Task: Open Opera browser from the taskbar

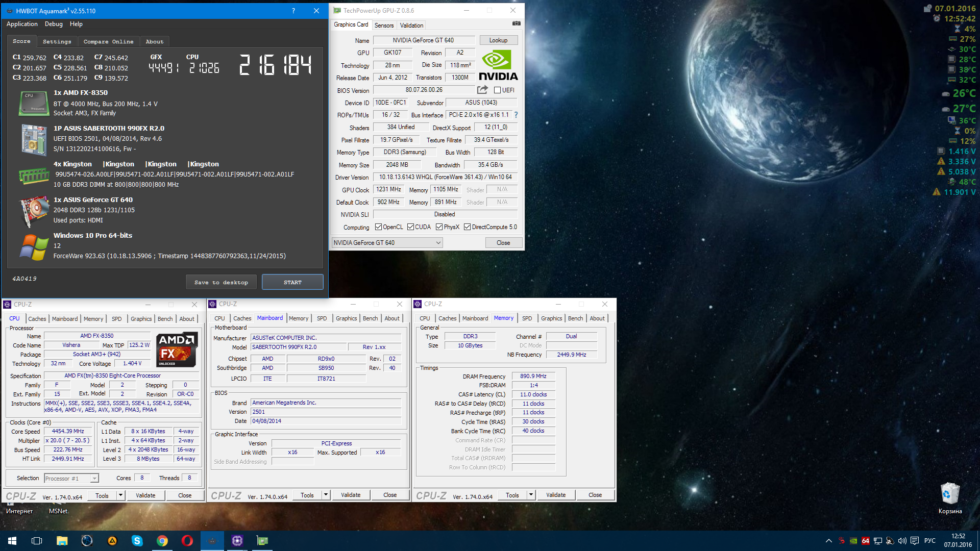Action: coord(187,541)
